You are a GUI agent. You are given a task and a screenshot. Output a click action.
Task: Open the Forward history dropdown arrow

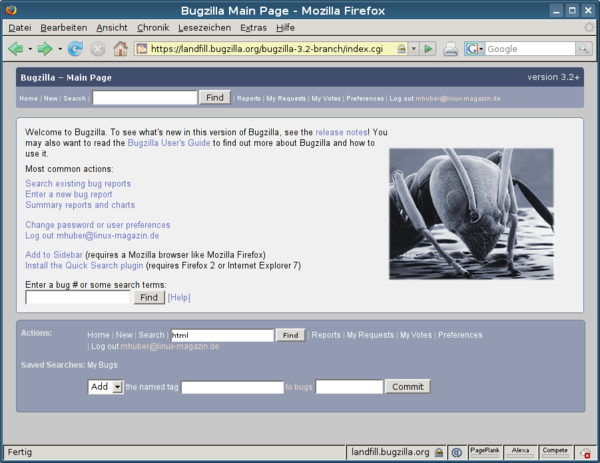(60, 49)
